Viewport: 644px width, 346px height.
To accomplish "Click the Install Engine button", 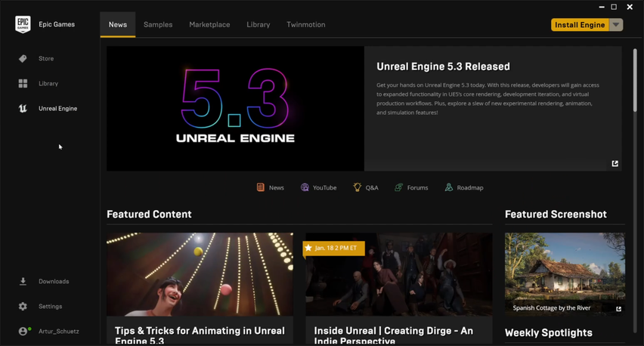I will pyautogui.click(x=580, y=25).
